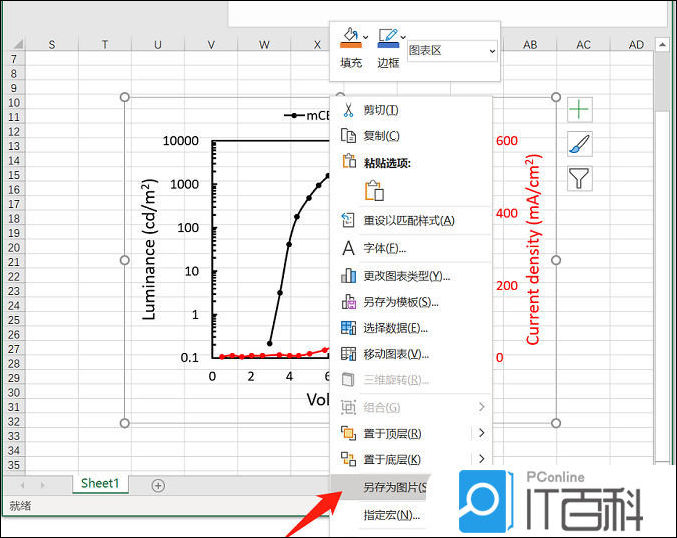Click the next sheet navigation arrow
The height and width of the screenshot is (538, 677).
(42, 485)
